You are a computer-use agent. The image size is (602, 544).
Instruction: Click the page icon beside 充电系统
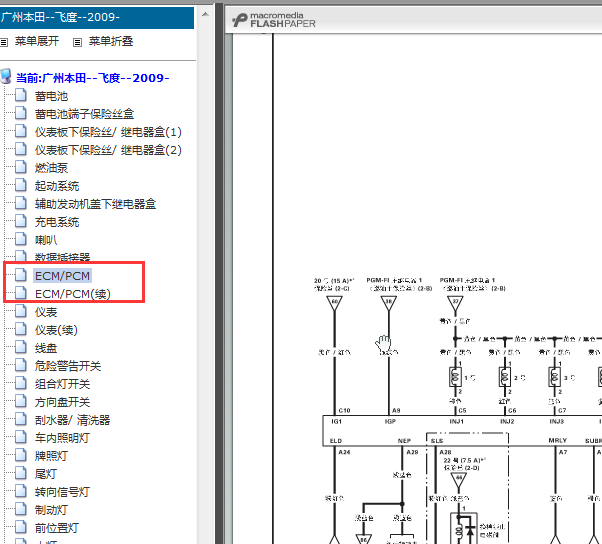(21, 221)
